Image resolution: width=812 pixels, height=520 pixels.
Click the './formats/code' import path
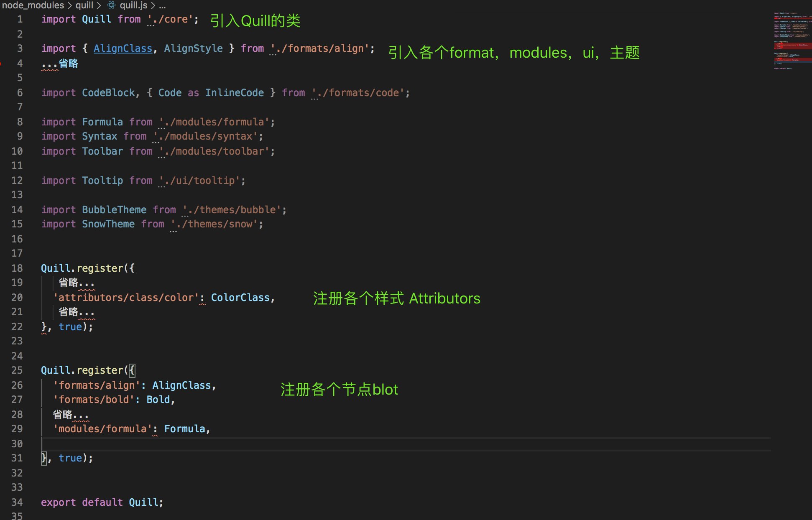coord(359,93)
